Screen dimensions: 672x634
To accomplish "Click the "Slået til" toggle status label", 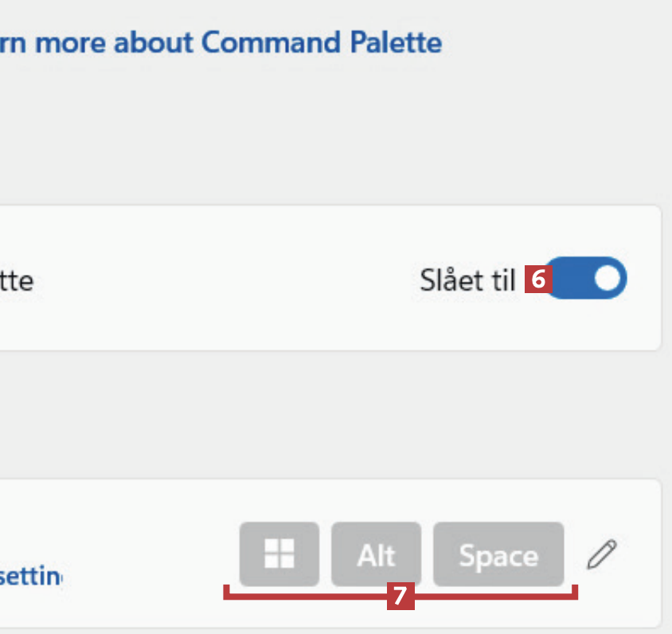I will point(467,280).
